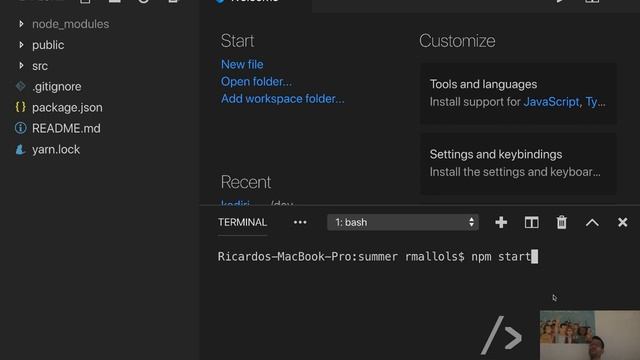Create a new terminal with plus icon
The width and height of the screenshot is (640, 360).
(x=501, y=222)
